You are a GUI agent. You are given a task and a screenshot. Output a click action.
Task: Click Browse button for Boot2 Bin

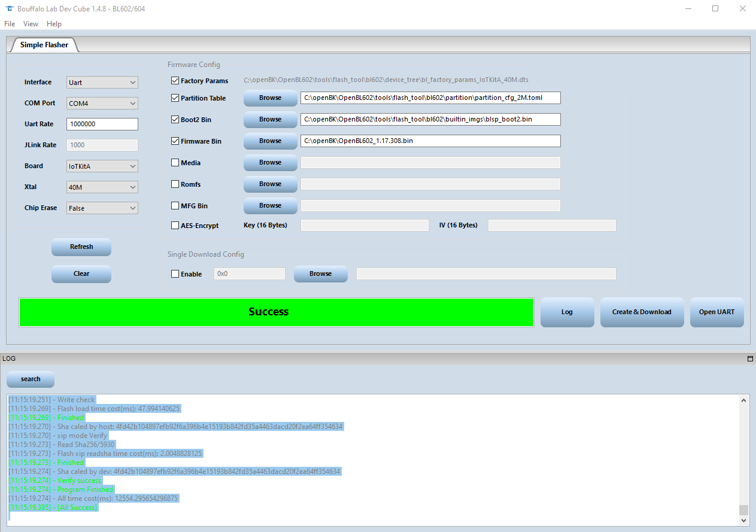[270, 119]
